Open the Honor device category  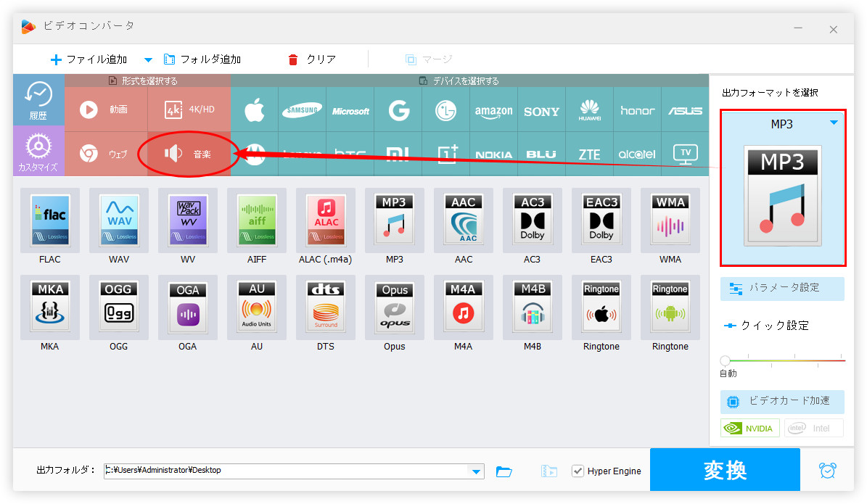pyautogui.click(x=637, y=110)
